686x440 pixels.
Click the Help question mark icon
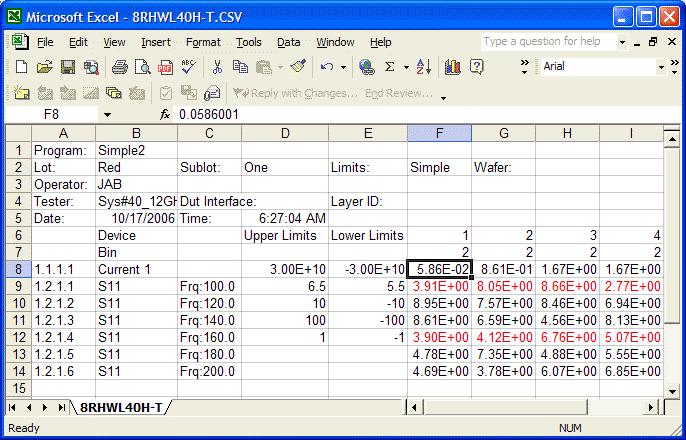[x=476, y=67]
